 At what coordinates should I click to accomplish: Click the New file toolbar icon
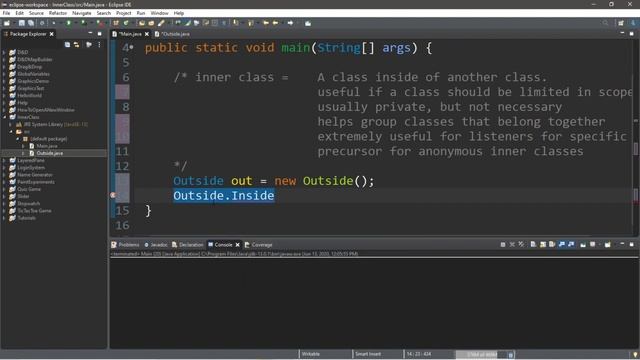point(7,23)
